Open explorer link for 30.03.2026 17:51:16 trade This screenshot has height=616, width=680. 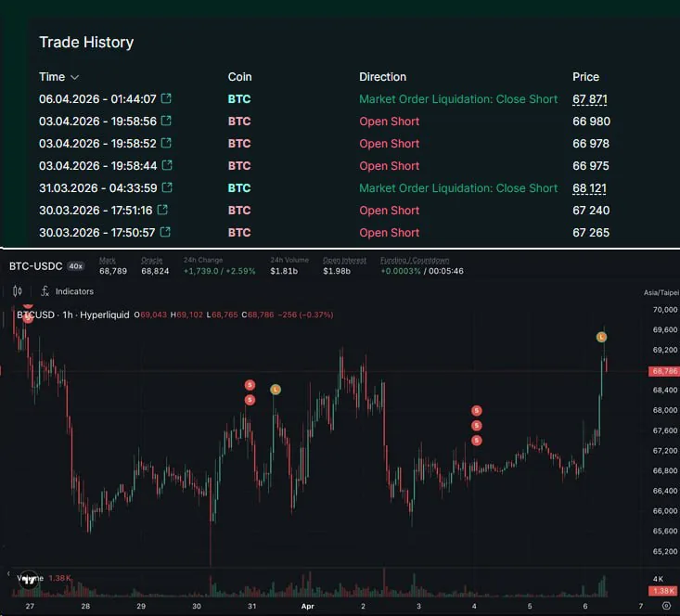coord(162,211)
